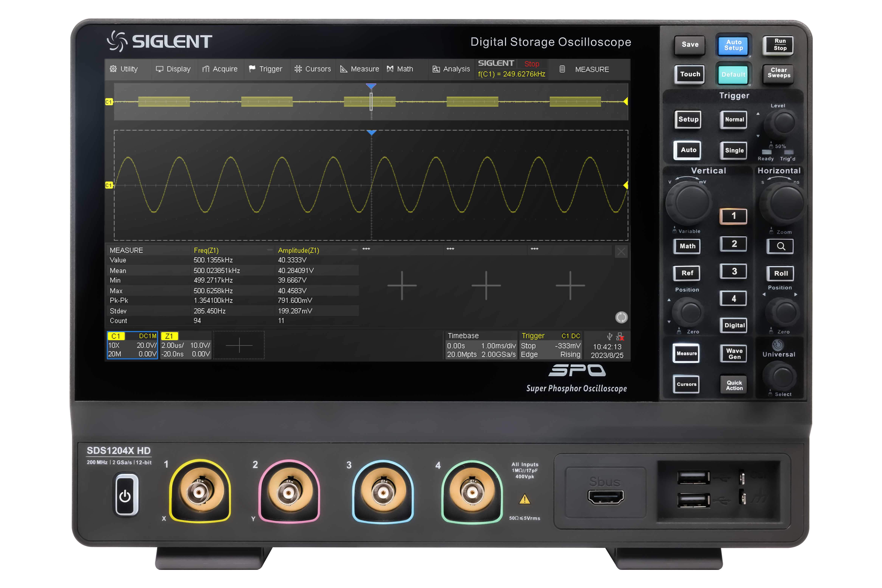882x588 pixels.
Task: Open the on-screen Measure menu
Action: click(359, 69)
